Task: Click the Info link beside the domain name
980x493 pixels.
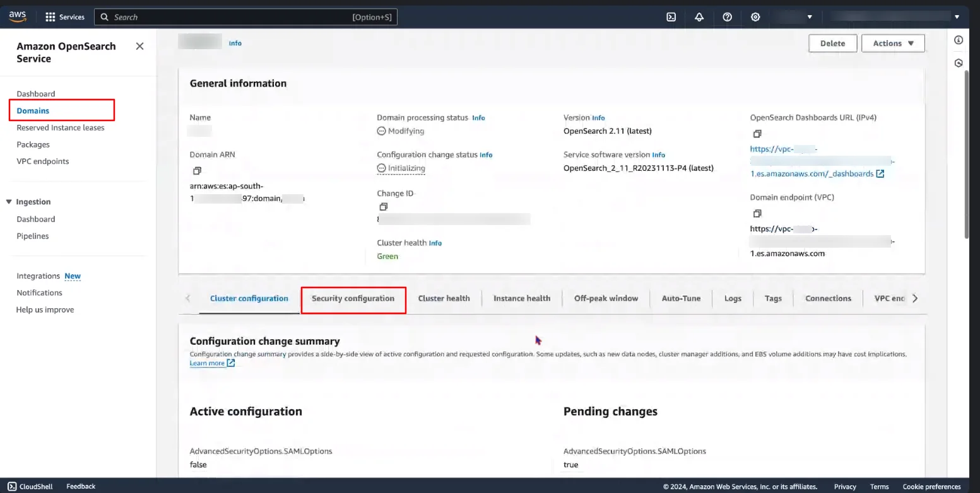Action: coord(235,43)
